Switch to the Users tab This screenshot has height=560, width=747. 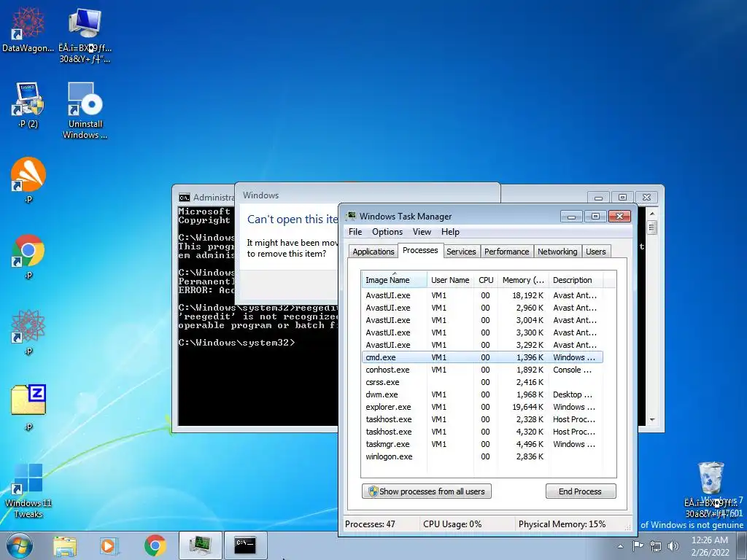click(x=595, y=252)
